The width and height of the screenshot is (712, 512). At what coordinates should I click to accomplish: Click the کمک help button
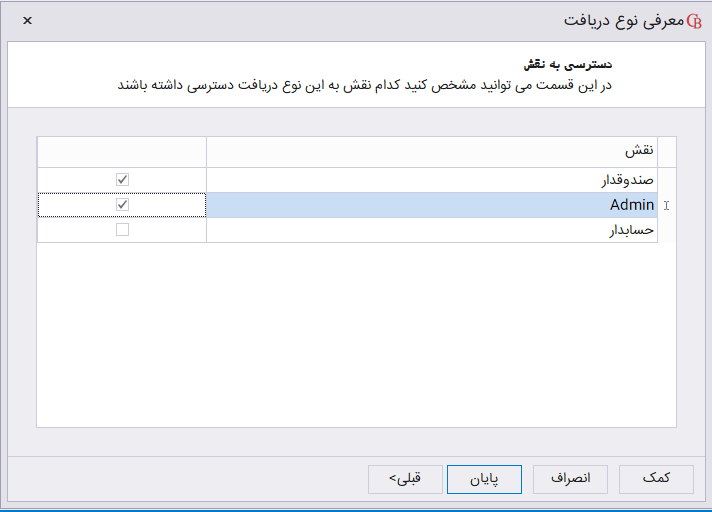(x=656, y=479)
